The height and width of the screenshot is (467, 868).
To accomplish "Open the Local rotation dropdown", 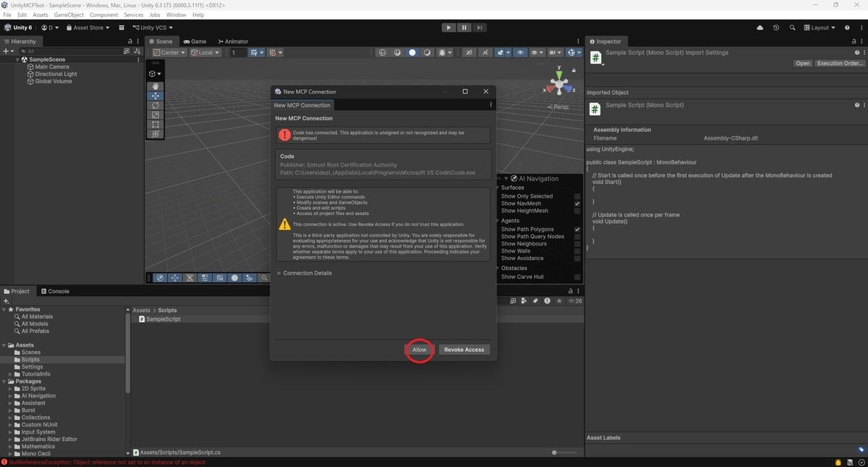I will 205,52.
